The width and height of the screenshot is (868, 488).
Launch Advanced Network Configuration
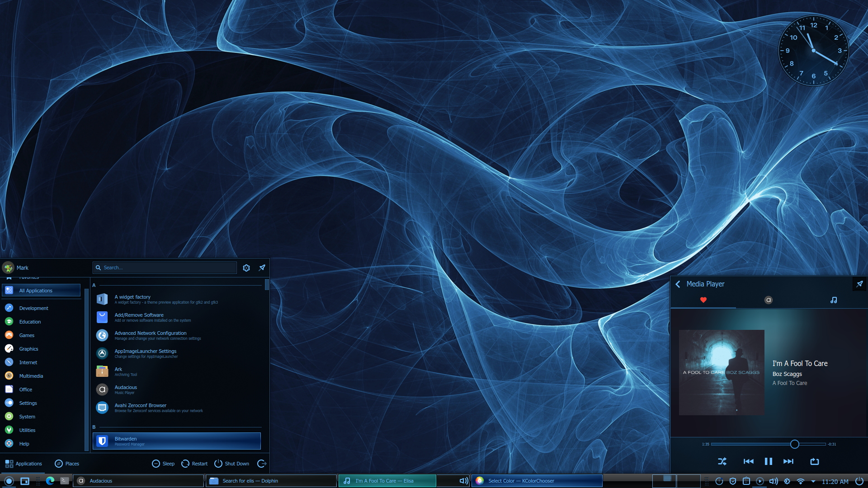click(177, 335)
